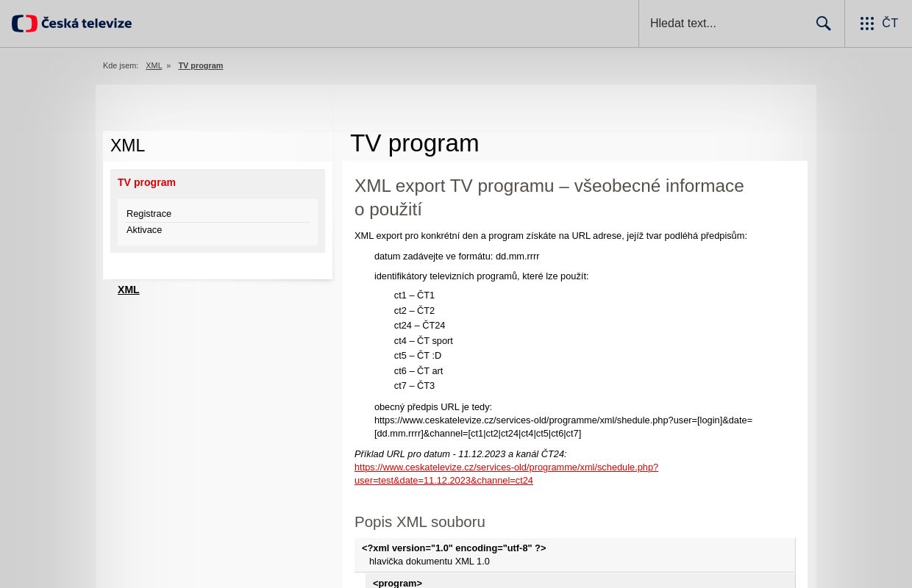Click the 'ct5 – ČT :D' identifier line

pyautogui.click(x=418, y=356)
